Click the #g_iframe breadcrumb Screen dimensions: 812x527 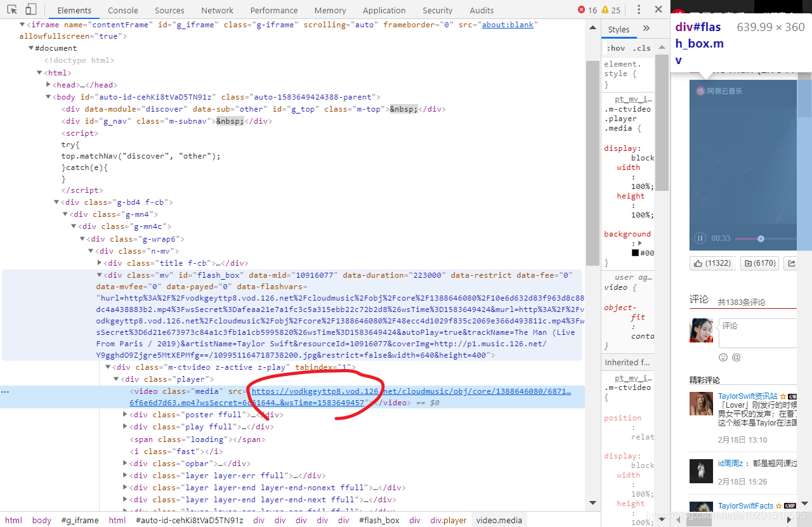[x=80, y=520]
